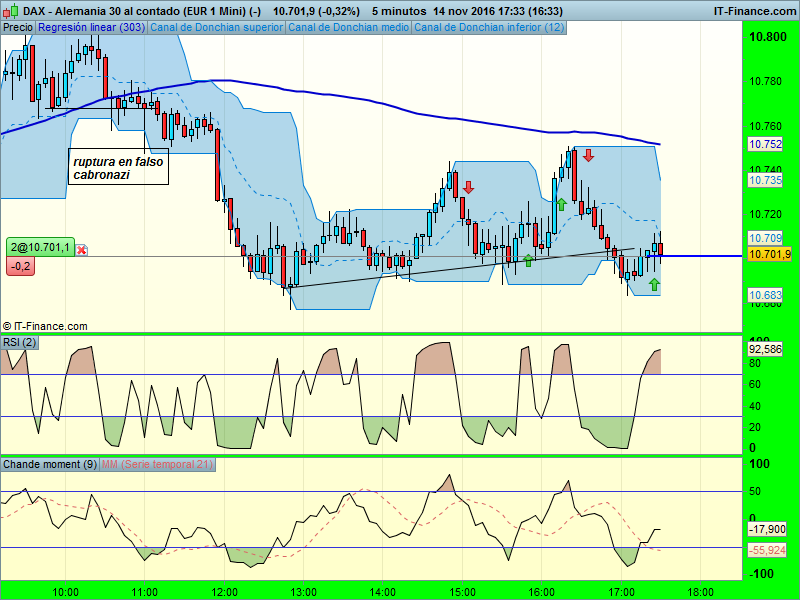
Task: Close the 2@10.701,1 order with red X
Action: 82,249
